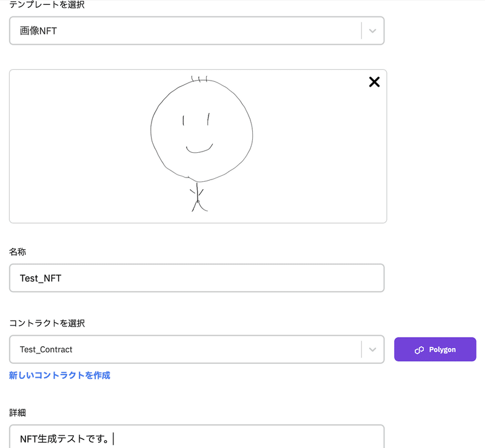The width and height of the screenshot is (485, 448).
Task: Select the uploaded smiley face drawing
Action: pyautogui.click(x=201, y=144)
